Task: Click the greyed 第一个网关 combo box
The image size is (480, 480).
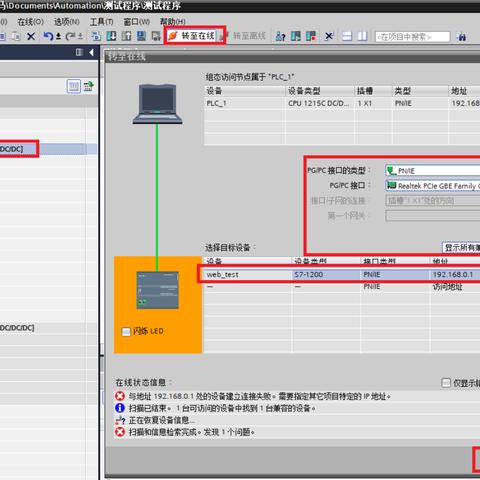Action: 433,216
